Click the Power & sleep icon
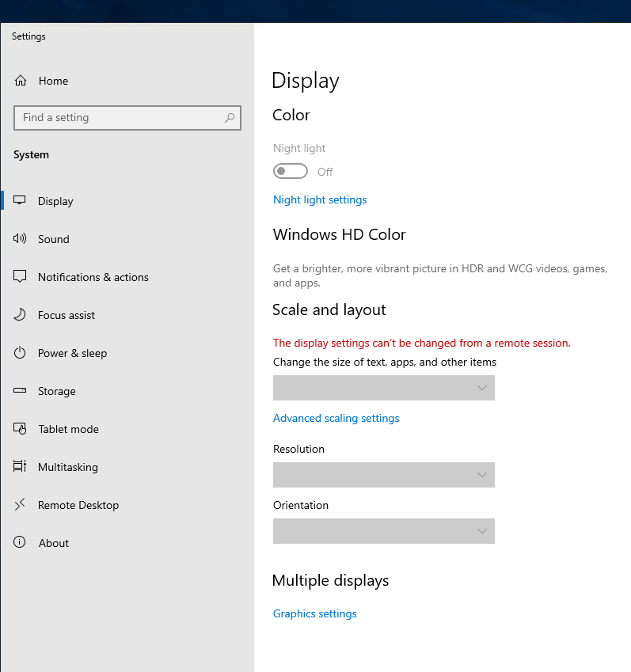 [20, 353]
